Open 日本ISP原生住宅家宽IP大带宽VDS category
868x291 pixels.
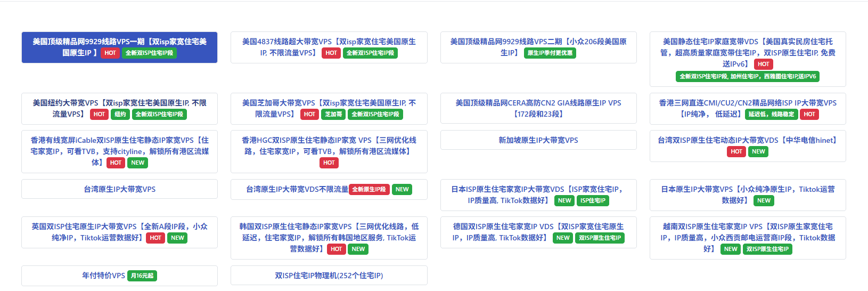point(538,195)
